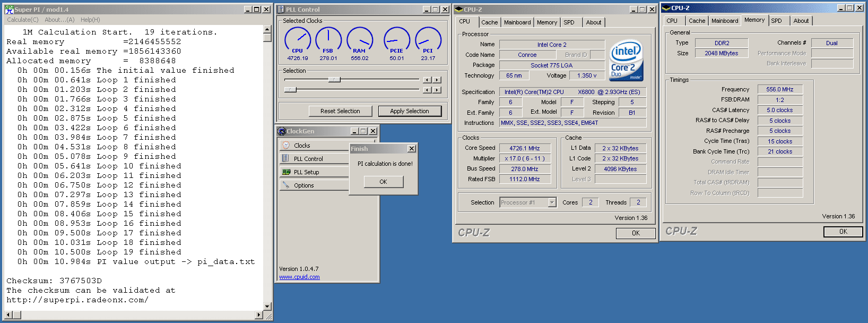Click the FSB clock gauge in PLL Control
This screenshot has width=868, height=323.
click(x=328, y=40)
